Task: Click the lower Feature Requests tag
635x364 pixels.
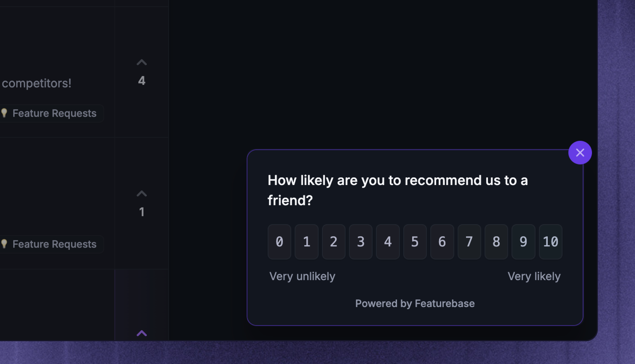Action: click(x=51, y=244)
